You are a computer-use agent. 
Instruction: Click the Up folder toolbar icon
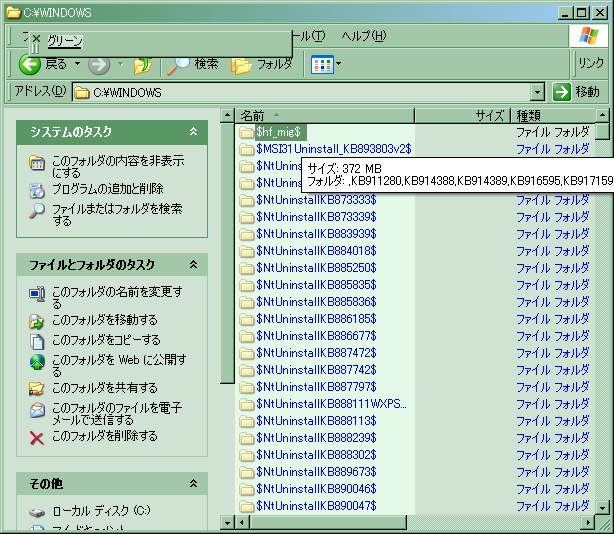(143, 65)
